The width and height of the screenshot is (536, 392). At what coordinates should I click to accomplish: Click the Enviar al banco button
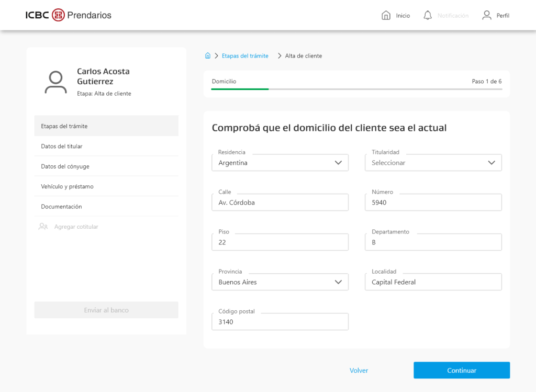click(x=106, y=310)
